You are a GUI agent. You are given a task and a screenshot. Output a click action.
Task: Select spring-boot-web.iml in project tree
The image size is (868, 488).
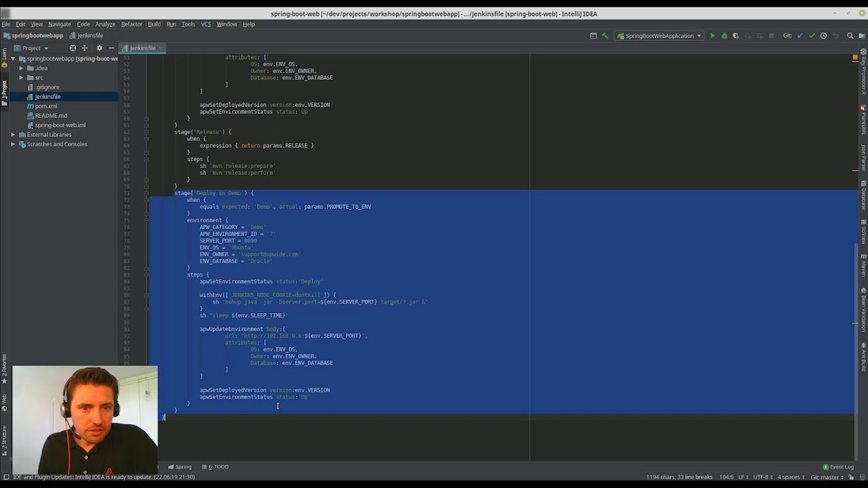point(60,125)
